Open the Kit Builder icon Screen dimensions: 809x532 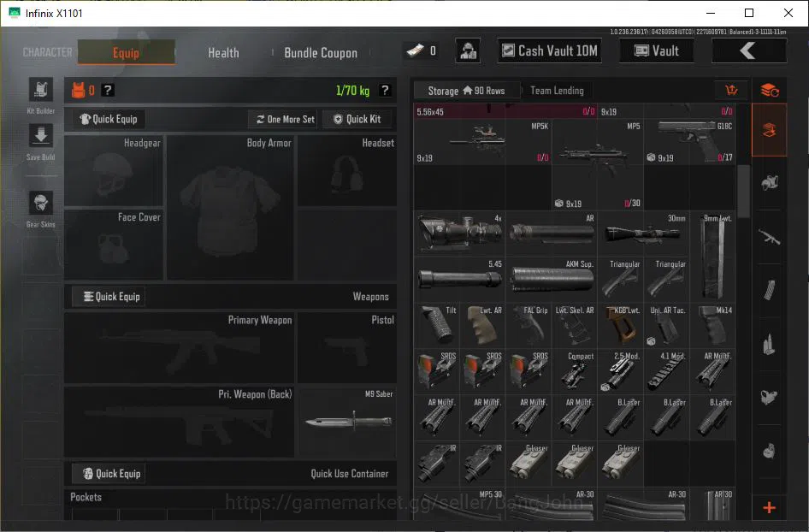pyautogui.click(x=41, y=91)
